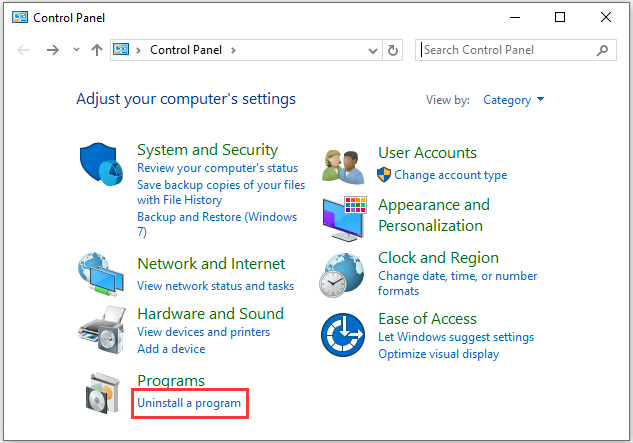Click the Appearance and Personalization monitor icon
Image resolution: width=633 pixels, height=443 pixels.
click(x=344, y=219)
